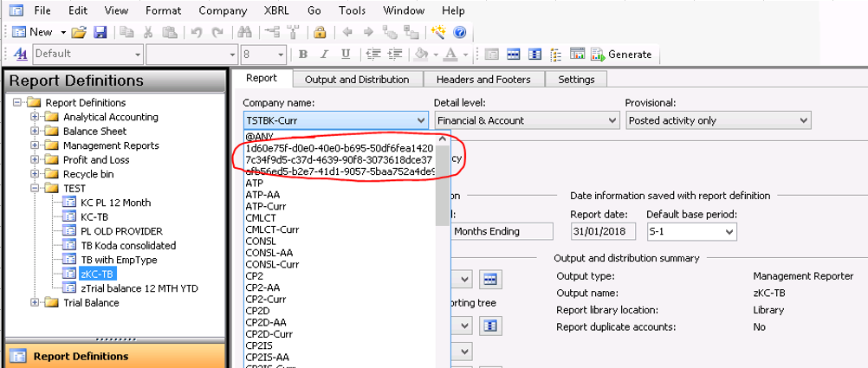Click the font color A icon
Screen dimensions: 868x368
pyautogui.click(x=450, y=55)
